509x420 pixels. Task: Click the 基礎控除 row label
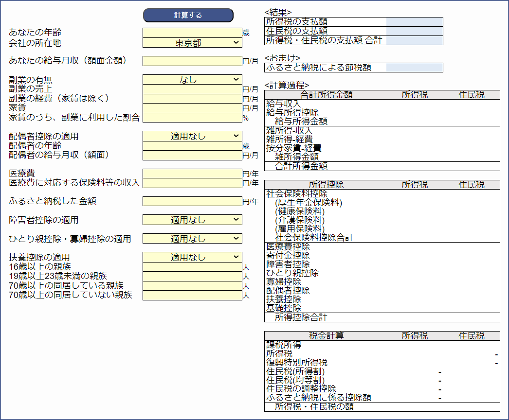point(284,308)
